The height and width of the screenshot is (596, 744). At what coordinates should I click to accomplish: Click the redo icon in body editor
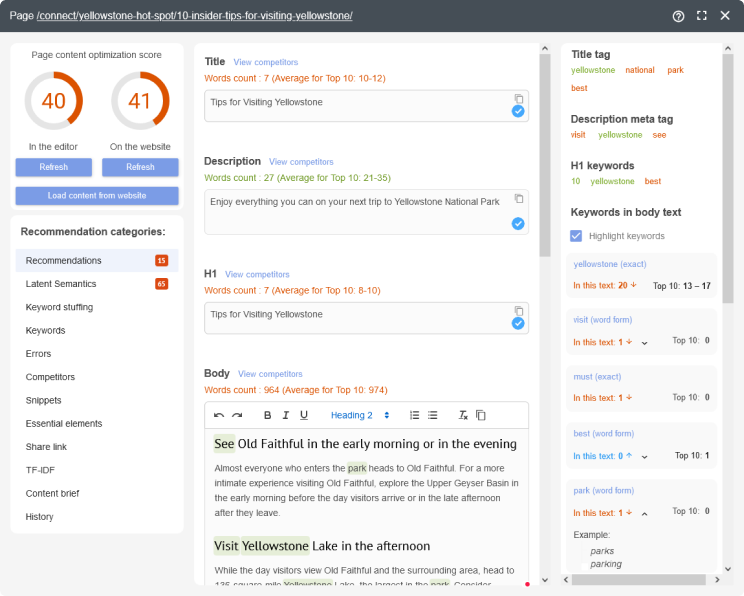click(237, 415)
